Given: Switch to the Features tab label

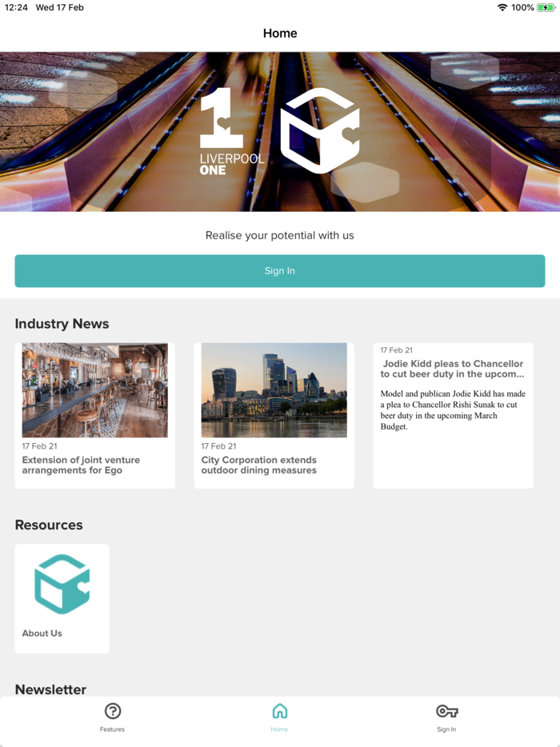Looking at the screenshot, I should pyautogui.click(x=113, y=729).
